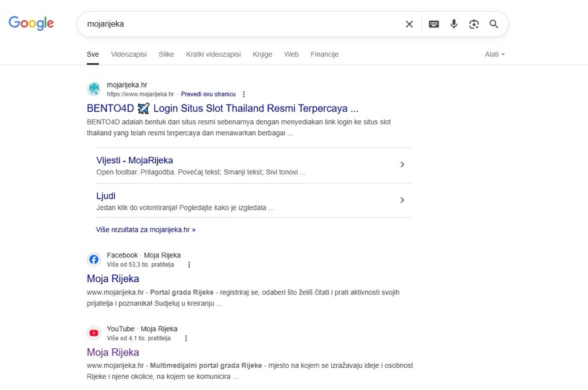Screen dimensions: 588x390
Task: Clear the search box with X icon
Action: pyautogui.click(x=409, y=24)
